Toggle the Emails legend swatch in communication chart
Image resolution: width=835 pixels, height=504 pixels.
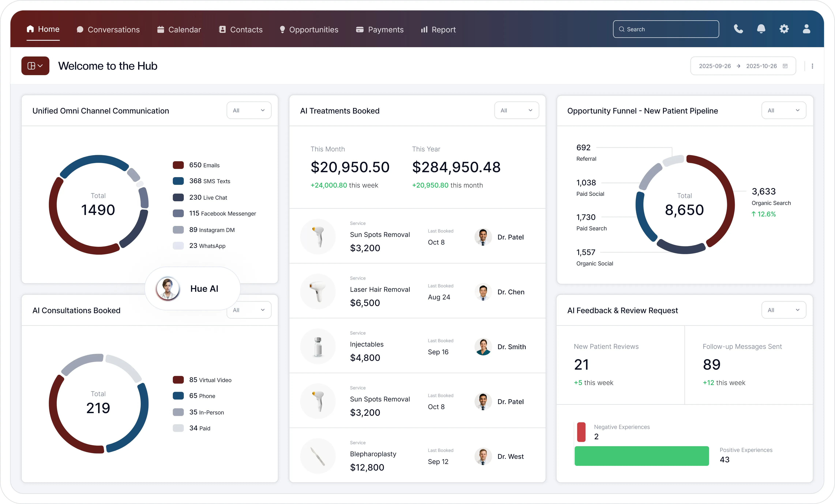[x=178, y=165]
